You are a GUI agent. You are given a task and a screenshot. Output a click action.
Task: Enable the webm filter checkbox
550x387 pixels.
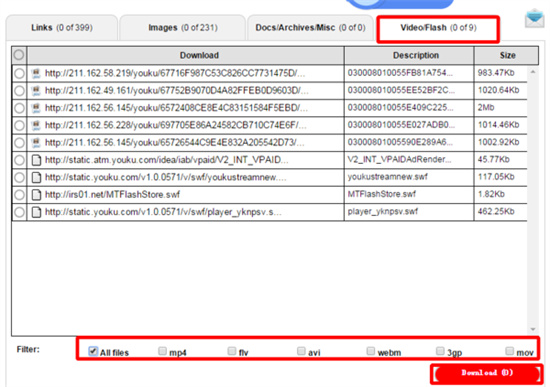point(370,351)
